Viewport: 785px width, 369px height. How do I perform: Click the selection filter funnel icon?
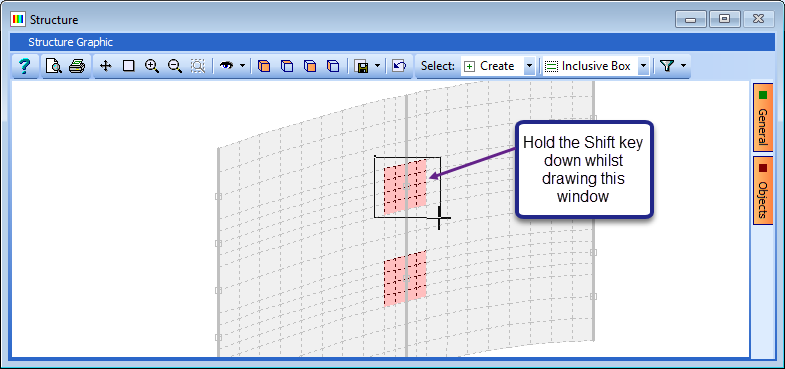666,66
